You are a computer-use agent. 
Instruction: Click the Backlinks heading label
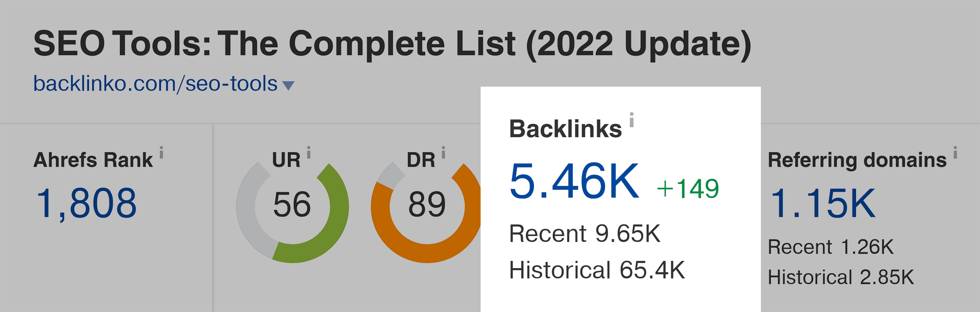(565, 129)
